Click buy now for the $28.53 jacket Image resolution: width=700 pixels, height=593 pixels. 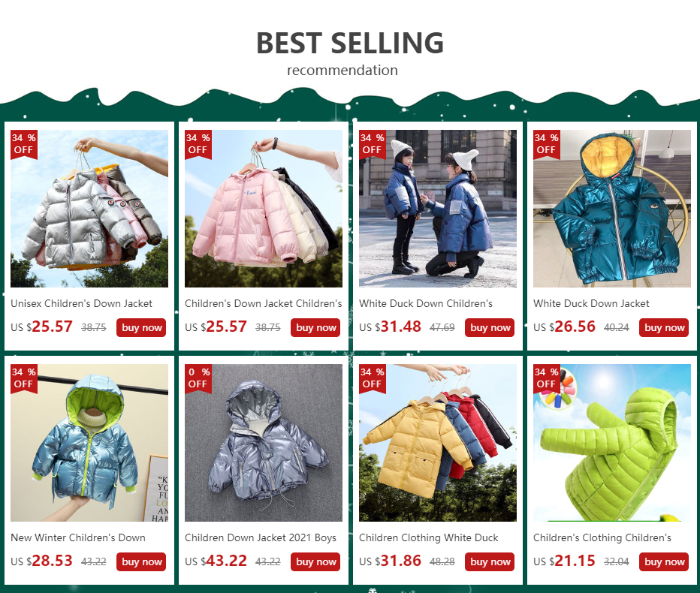pyautogui.click(x=141, y=561)
